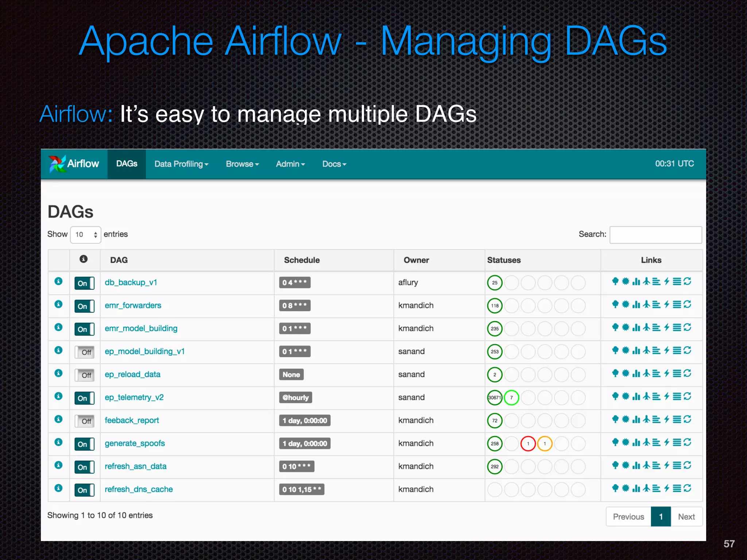Open Tree View for db_backup_v1
The width and height of the screenshot is (747, 560).
coord(615,281)
